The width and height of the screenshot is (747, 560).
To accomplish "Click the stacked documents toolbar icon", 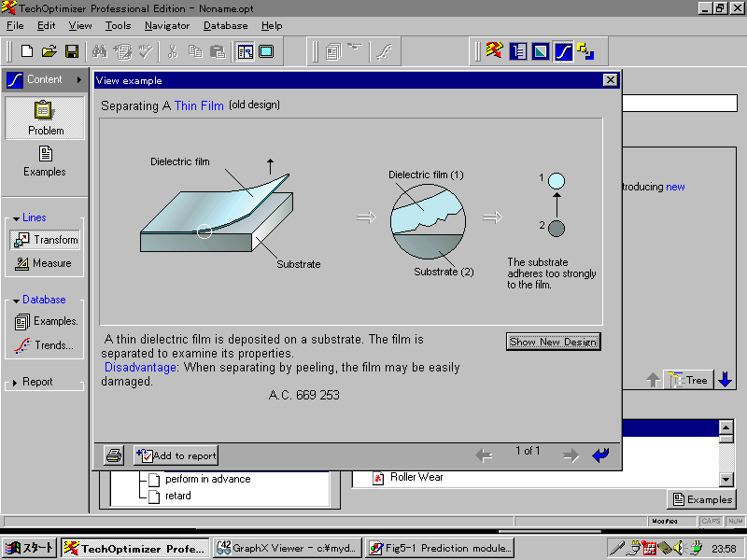I will tap(333, 51).
